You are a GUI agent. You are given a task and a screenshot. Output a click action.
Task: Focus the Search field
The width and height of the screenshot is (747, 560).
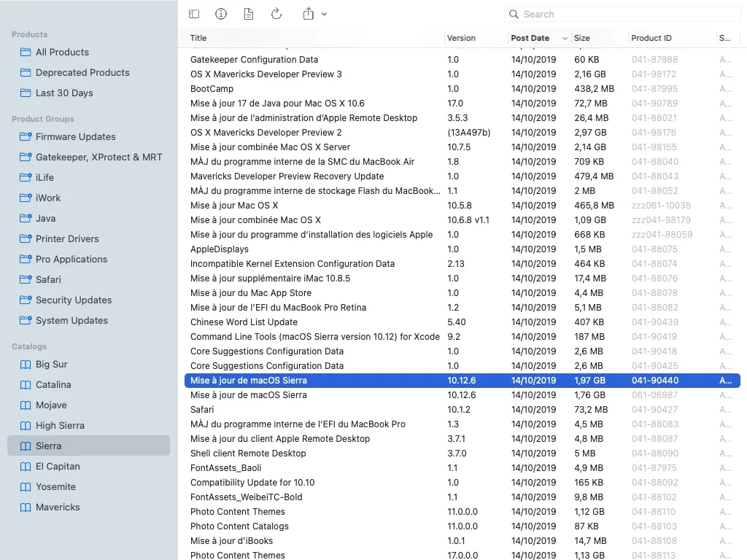[622, 15]
